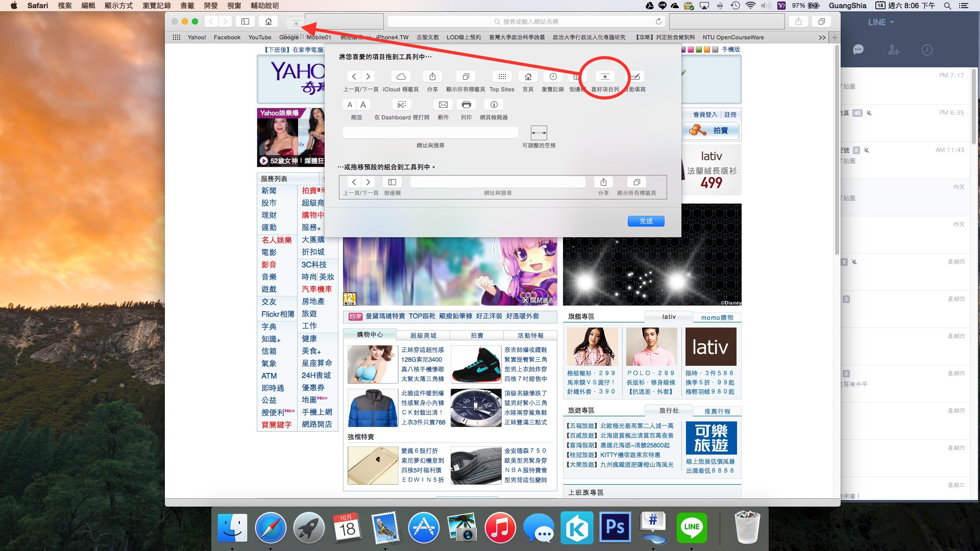The image size is (980, 551).
Task: Click the address and search field
Action: pos(526,21)
